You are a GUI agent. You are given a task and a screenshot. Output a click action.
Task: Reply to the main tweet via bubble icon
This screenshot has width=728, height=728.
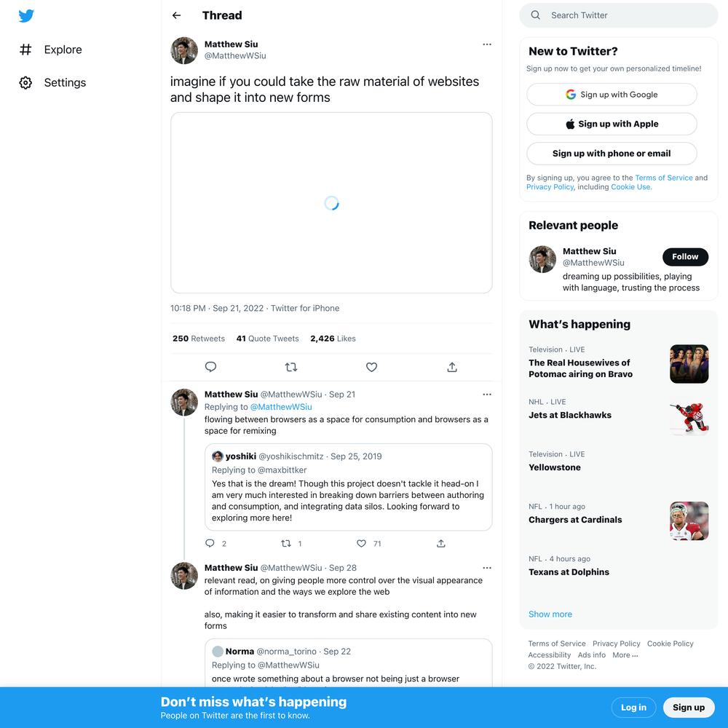(210, 367)
